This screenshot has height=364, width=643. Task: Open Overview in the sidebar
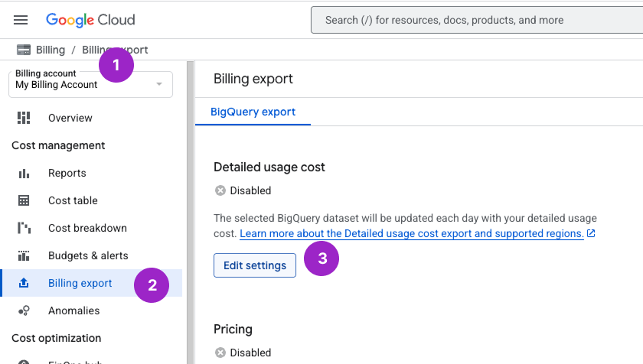(92, 118)
